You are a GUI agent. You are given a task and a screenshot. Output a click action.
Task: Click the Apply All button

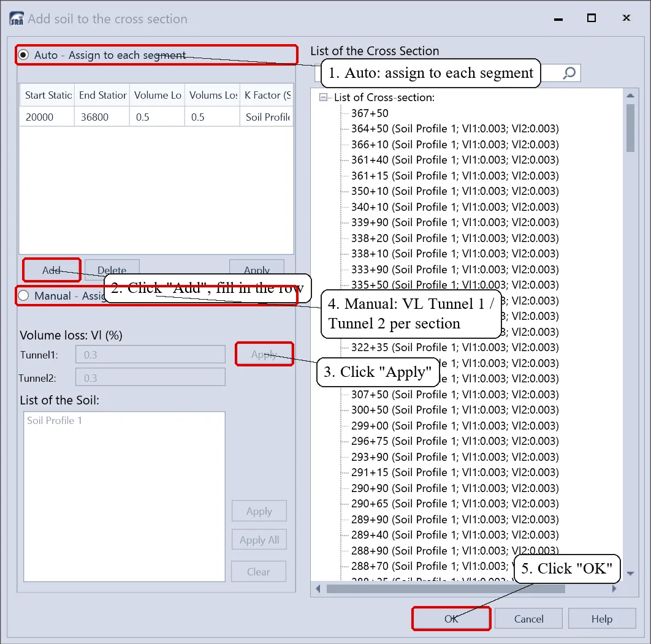[259, 540]
